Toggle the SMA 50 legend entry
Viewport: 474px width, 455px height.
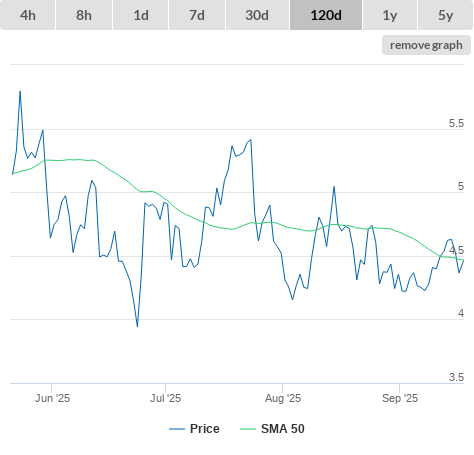click(283, 429)
